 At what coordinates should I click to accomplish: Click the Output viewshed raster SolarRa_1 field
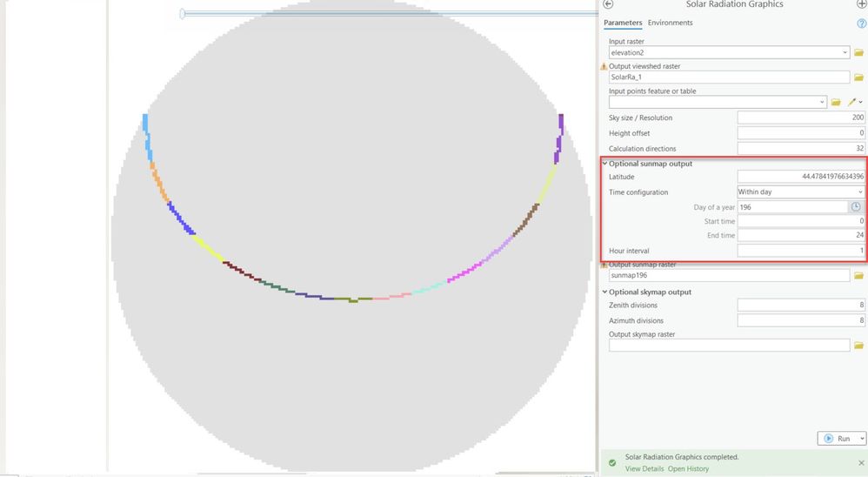pos(729,77)
